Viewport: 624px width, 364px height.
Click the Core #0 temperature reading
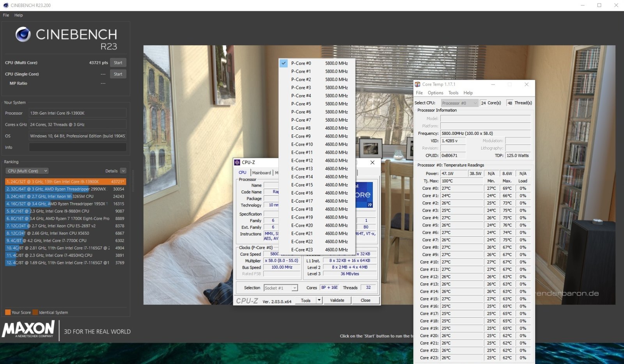(x=462, y=188)
